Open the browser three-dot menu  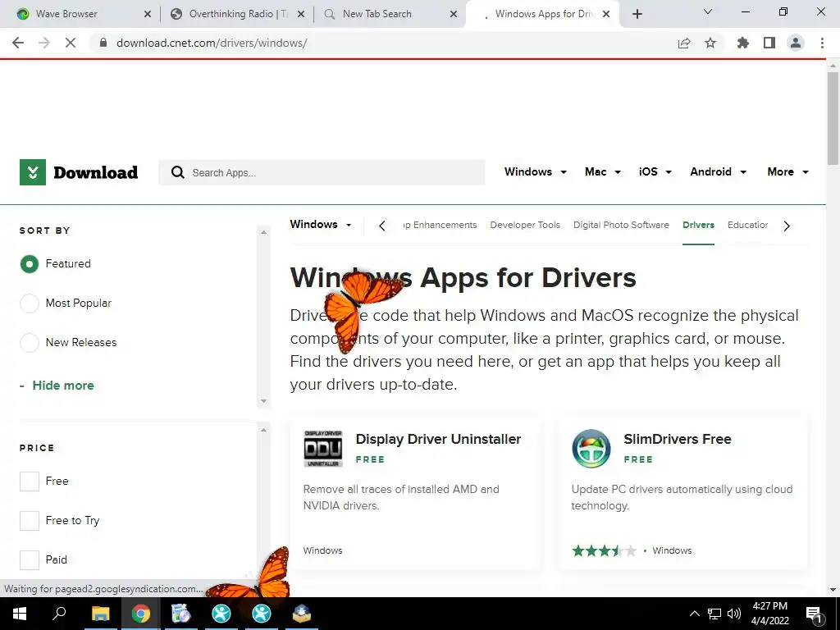click(822, 43)
